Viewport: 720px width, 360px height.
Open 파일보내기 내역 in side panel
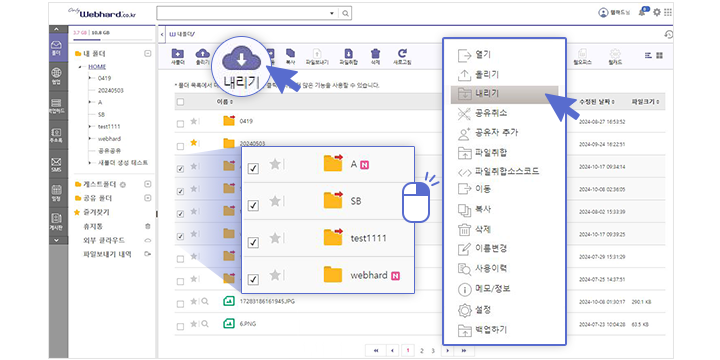(x=107, y=254)
